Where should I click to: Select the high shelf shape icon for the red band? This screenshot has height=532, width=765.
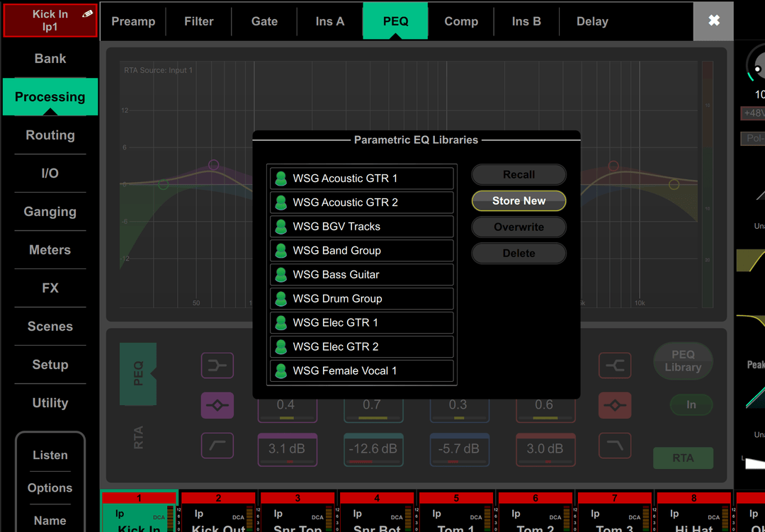coord(615,366)
